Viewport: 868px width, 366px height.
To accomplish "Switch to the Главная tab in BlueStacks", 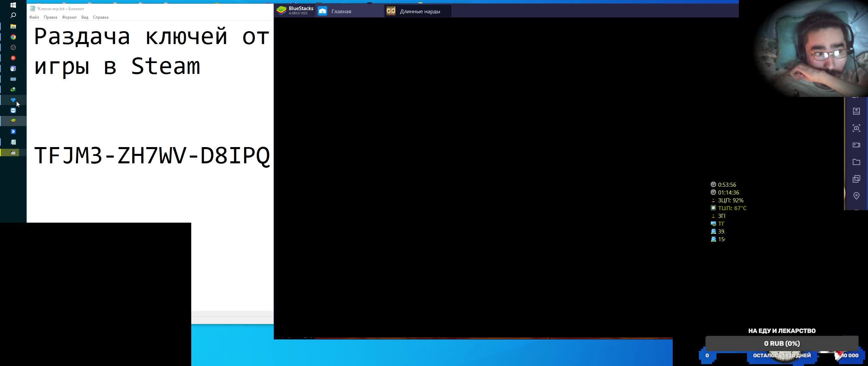I will point(341,11).
